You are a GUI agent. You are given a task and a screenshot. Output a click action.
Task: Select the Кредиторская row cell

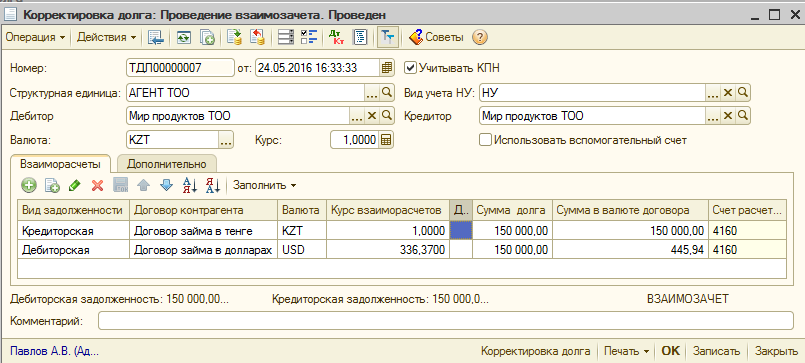pyautogui.click(x=73, y=231)
